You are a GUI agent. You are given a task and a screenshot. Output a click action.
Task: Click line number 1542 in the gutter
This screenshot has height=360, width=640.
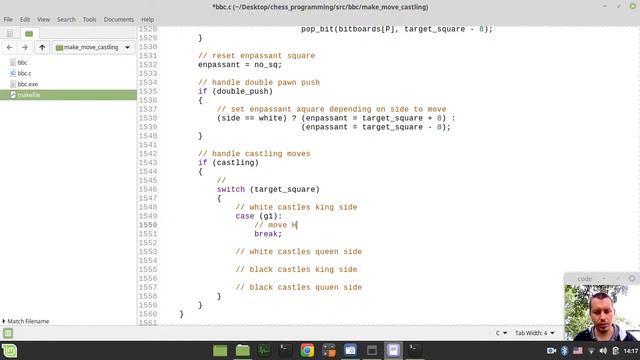click(x=148, y=154)
